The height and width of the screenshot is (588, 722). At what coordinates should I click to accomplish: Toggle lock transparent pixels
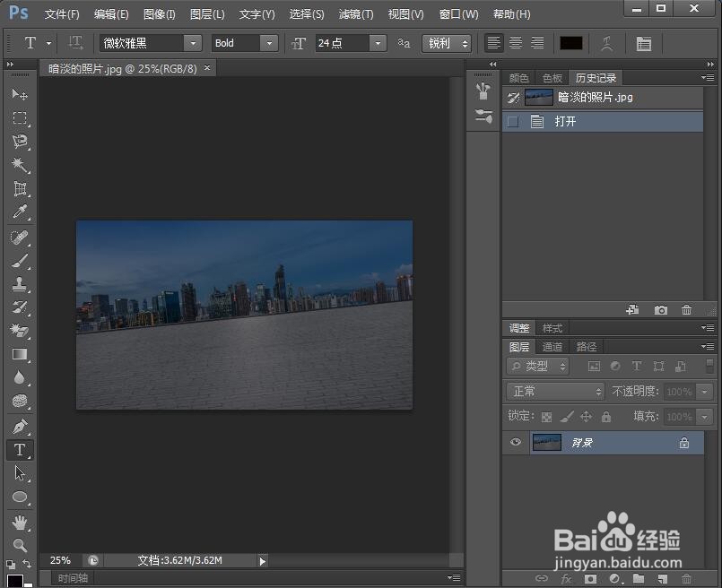pyautogui.click(x=546, y=417)
